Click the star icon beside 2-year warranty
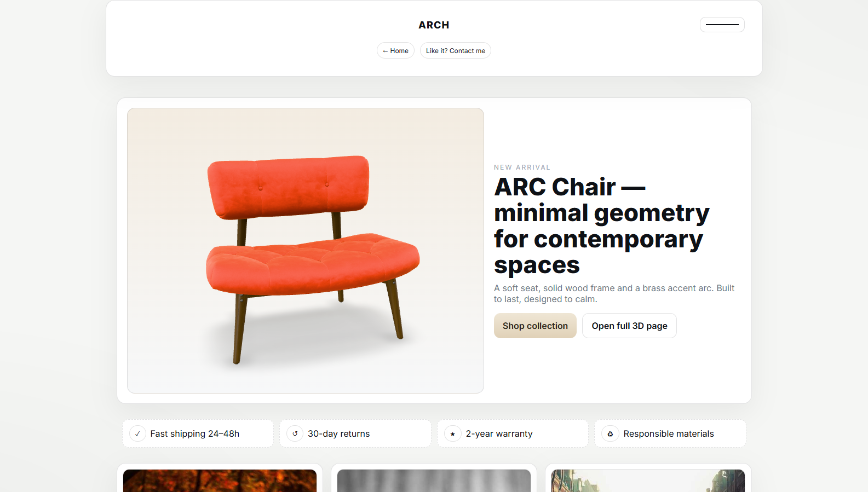The width and height of the screenshot is (868, 492). pos(452,434)
